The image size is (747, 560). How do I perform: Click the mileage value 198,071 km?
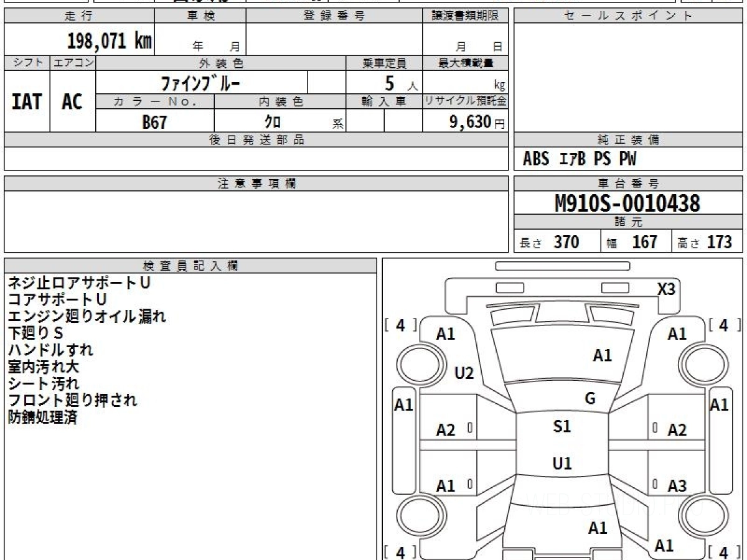point(110,41)
